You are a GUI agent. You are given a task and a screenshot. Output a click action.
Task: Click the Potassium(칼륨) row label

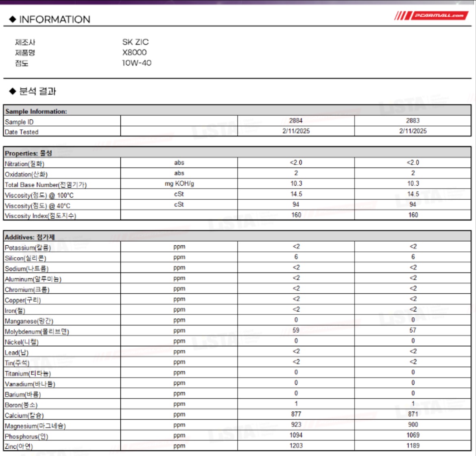point(28,248)
